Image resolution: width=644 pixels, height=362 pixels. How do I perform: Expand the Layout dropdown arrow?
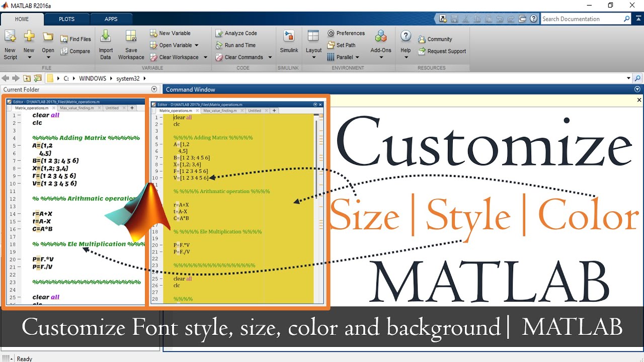click(x=313, y=57)
